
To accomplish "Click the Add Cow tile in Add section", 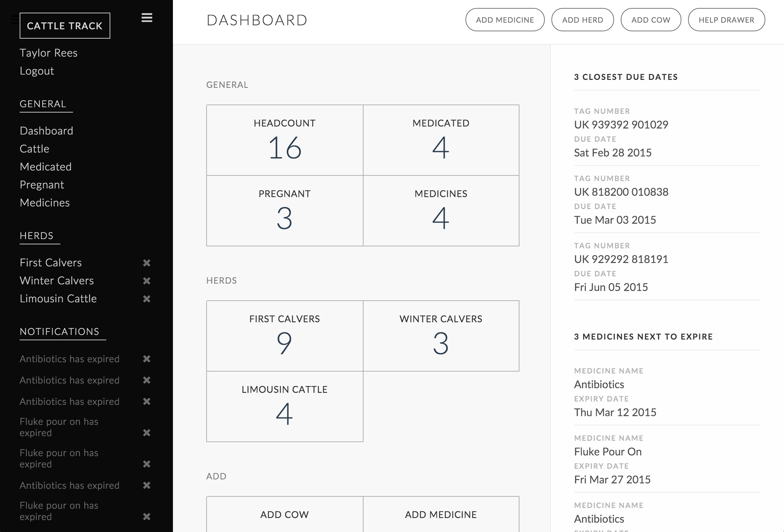I will [285, 514].
